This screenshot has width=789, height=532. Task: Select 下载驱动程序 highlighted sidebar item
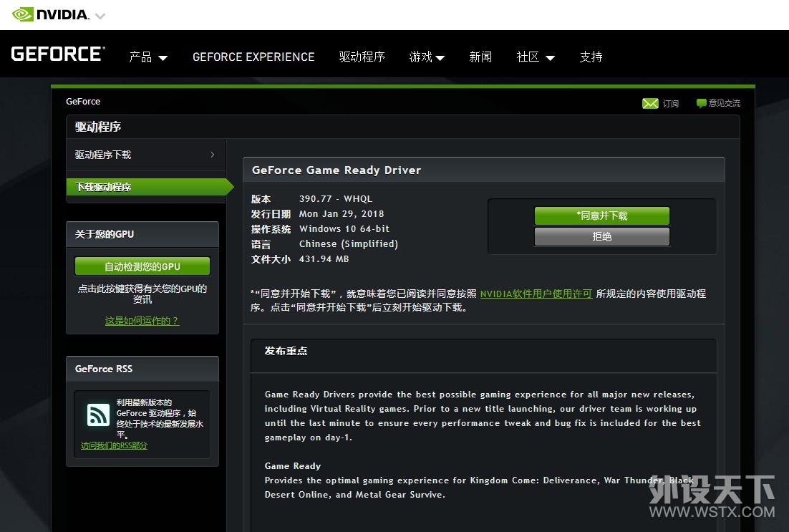pos(150,187)
